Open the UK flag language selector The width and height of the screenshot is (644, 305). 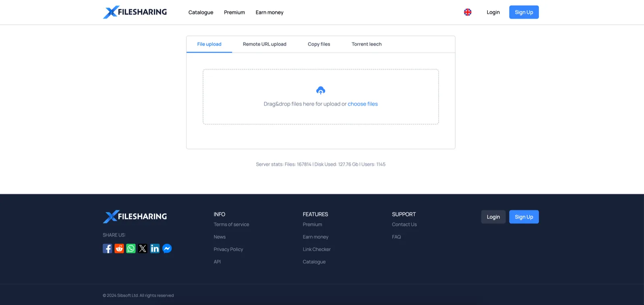pyautogui.click(x=468, y=12)
